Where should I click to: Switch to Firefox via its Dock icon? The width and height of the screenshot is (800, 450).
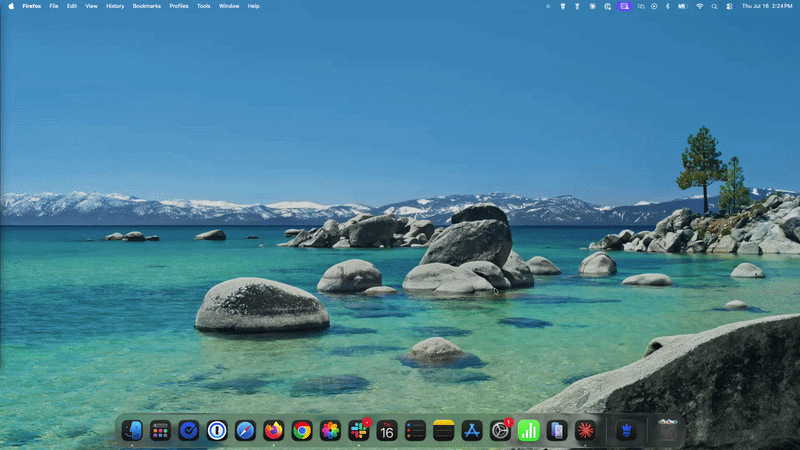click(x=273, y=431)
